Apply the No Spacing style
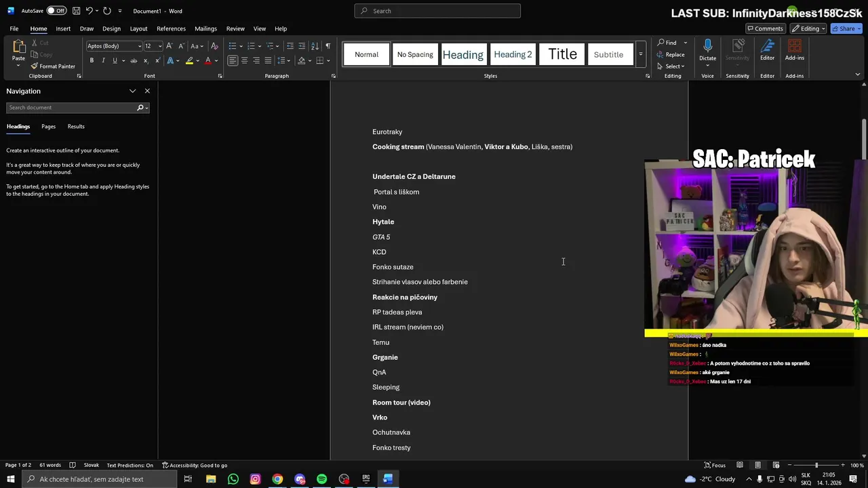This screenshot has width=868, height=488. (415, 54)
